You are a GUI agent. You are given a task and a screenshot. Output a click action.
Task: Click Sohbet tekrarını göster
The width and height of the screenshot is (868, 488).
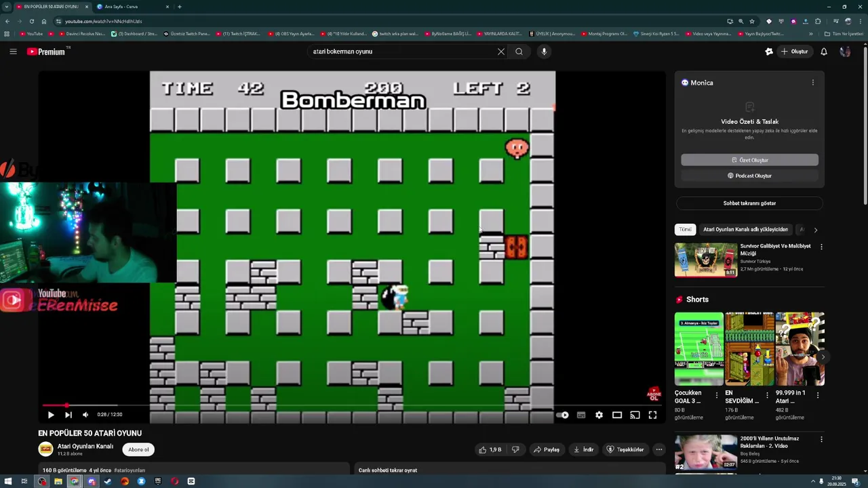tap(749, 203)
